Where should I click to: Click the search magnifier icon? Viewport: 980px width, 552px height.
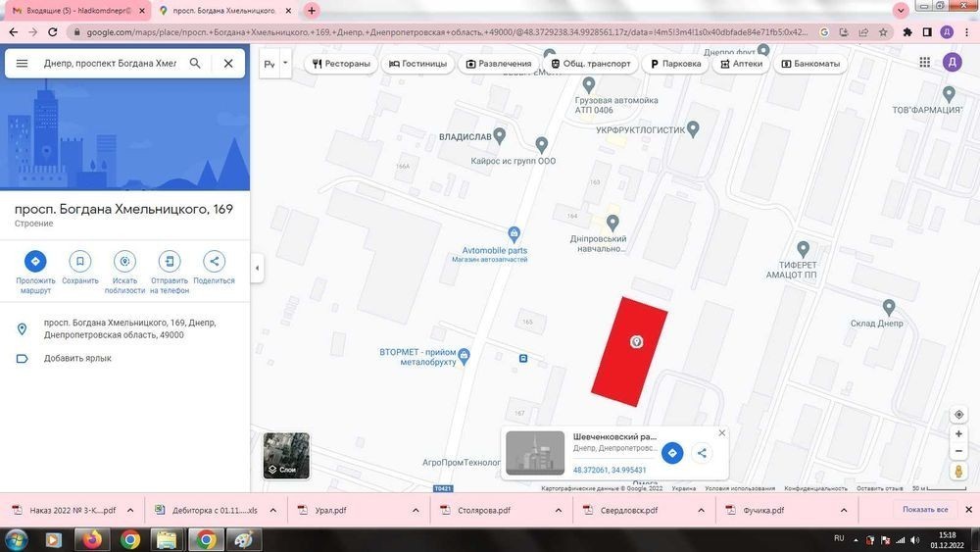click(195, 63)
